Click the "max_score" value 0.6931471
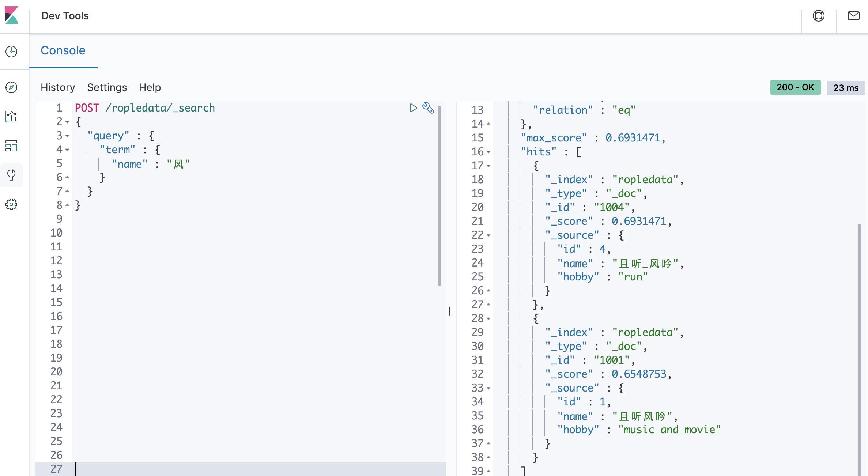The height and width of the screenshot is (476, 868). pos(633,138)
